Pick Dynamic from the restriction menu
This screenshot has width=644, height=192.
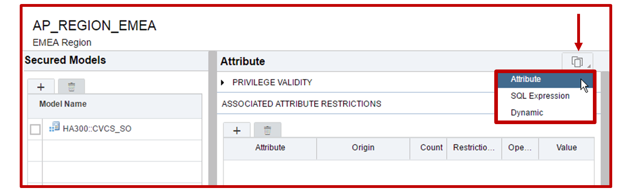coord(527,113)
